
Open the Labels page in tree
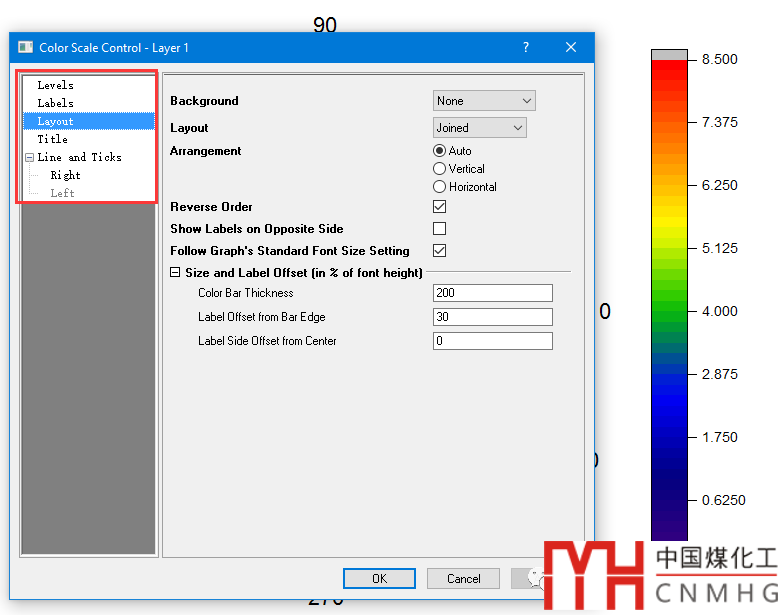55,103
